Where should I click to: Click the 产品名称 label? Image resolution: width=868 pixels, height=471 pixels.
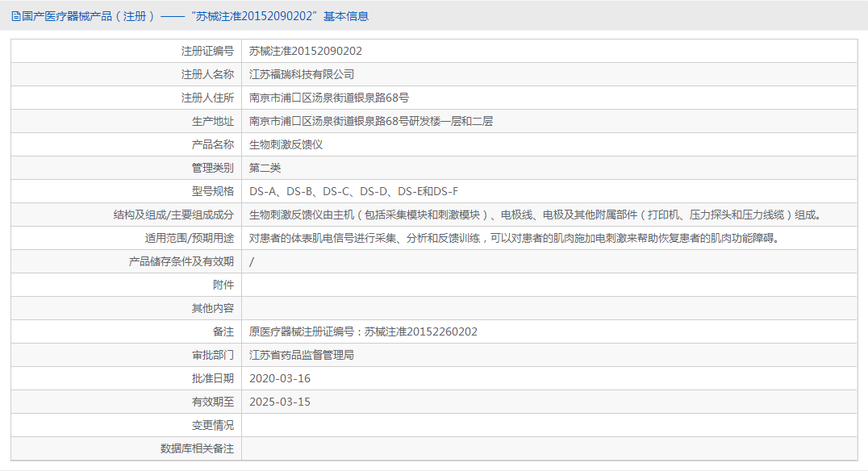point(213,144)
